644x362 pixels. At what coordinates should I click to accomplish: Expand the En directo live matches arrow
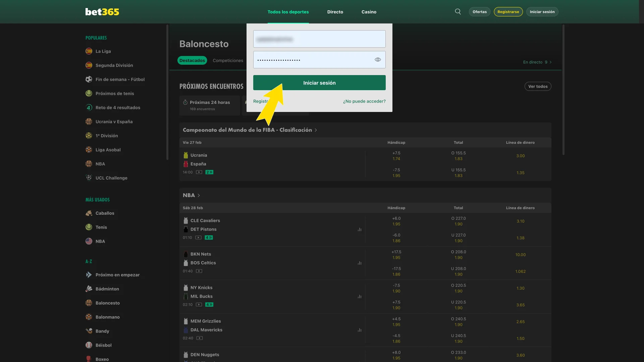[x=551, y=62]
